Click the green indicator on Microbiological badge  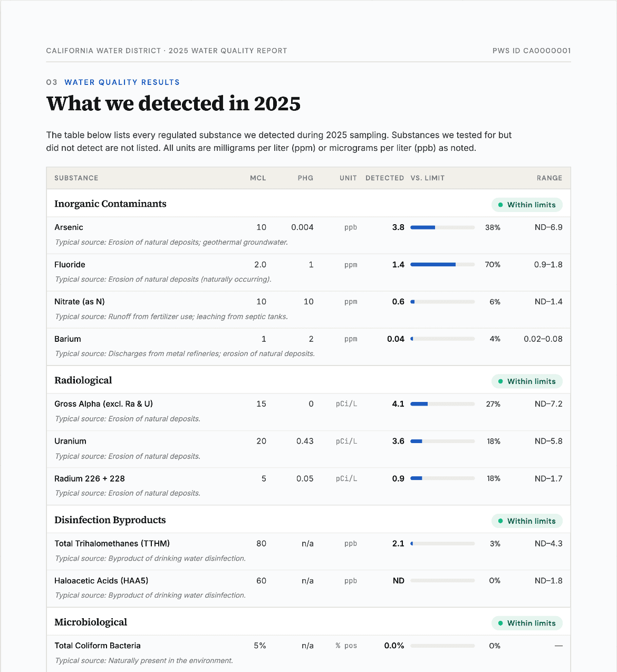(500, 623)
